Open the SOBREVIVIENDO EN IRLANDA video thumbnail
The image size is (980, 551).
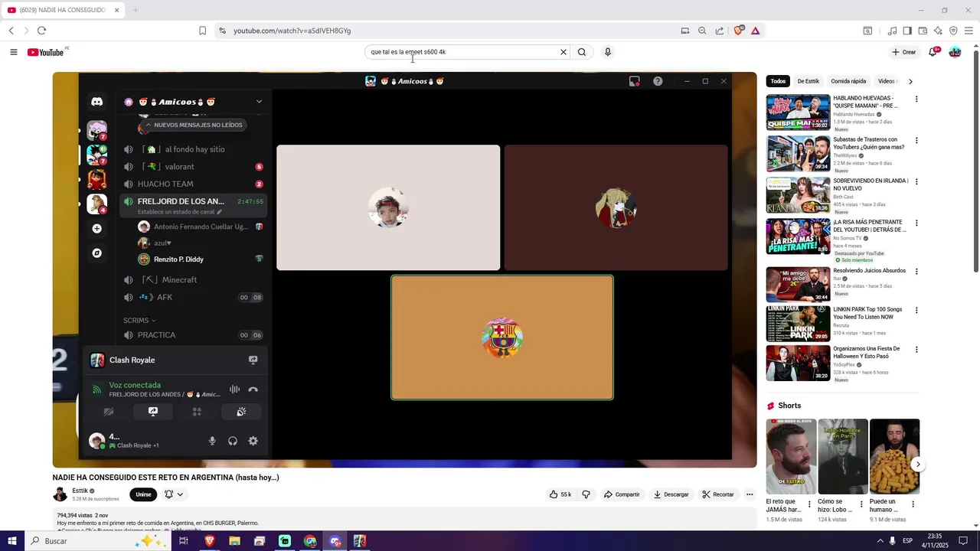click(x=798, y=195)
